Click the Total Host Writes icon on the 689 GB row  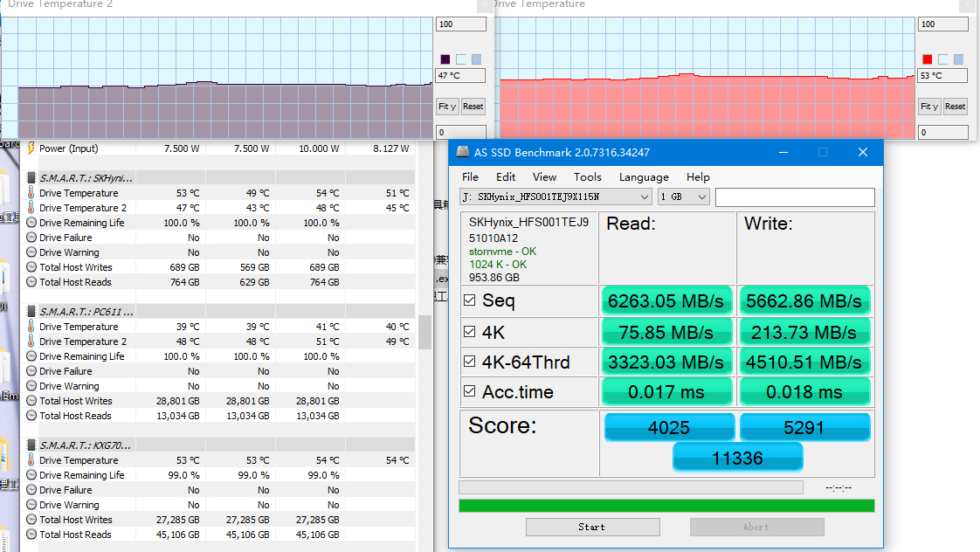[x=31, y=267]
